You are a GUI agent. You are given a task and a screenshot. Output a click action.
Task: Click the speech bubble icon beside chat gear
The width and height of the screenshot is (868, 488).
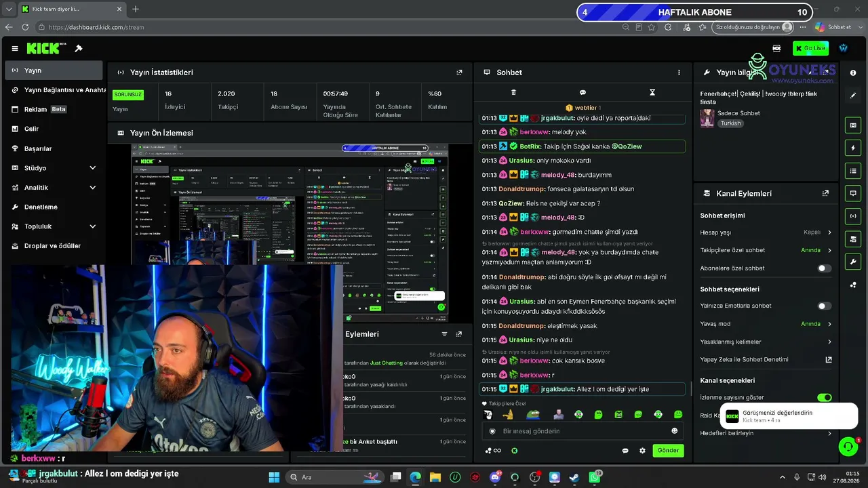pyautogui.click(x=625, y=451)
